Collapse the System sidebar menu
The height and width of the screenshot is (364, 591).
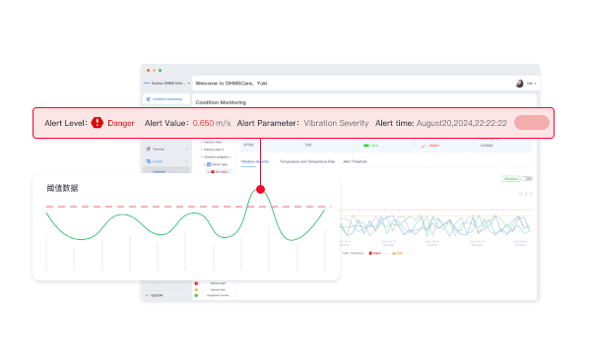186,161
